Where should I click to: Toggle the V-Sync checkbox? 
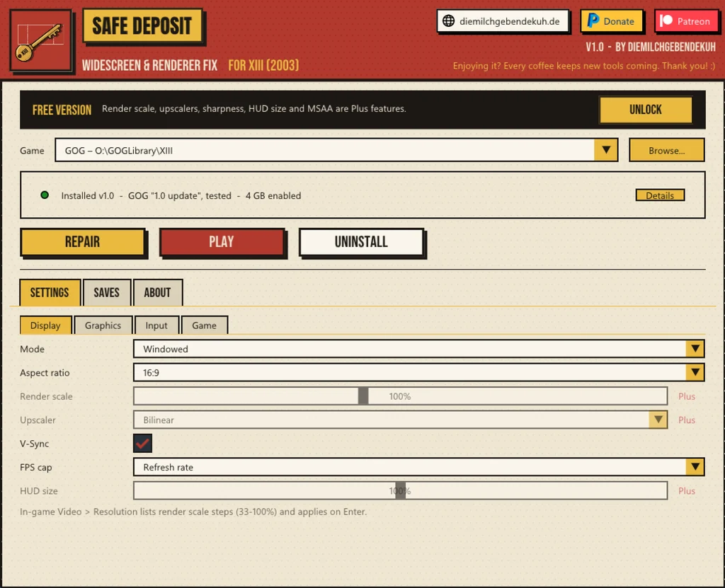pos(142,444)
